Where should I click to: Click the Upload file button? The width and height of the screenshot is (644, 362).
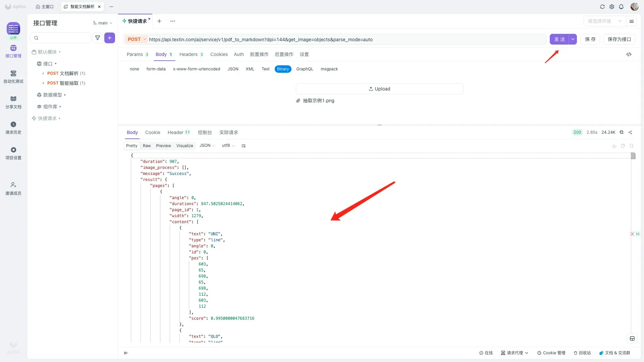379,89
